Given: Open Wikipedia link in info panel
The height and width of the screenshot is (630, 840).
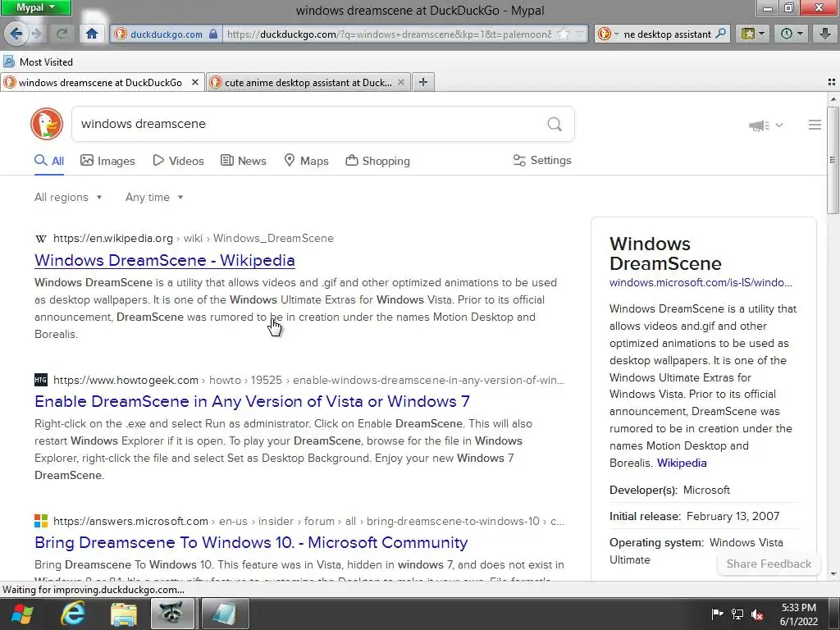Looking at the screenshot, I should coord(682,463).
